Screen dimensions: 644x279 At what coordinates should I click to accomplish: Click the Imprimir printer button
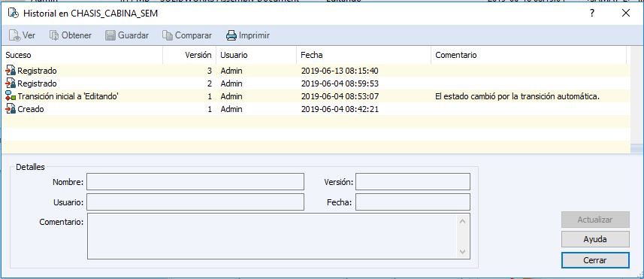pos(248,35)
